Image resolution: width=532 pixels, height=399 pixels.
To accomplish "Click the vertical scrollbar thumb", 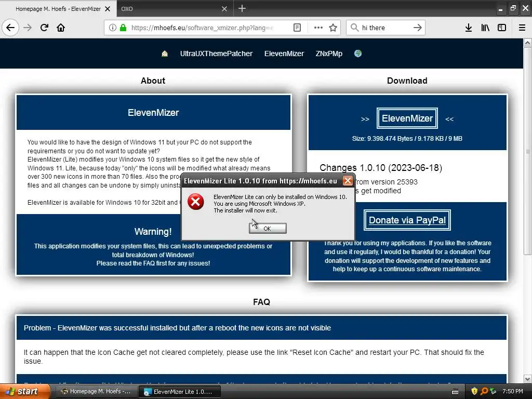I will 527,151.
